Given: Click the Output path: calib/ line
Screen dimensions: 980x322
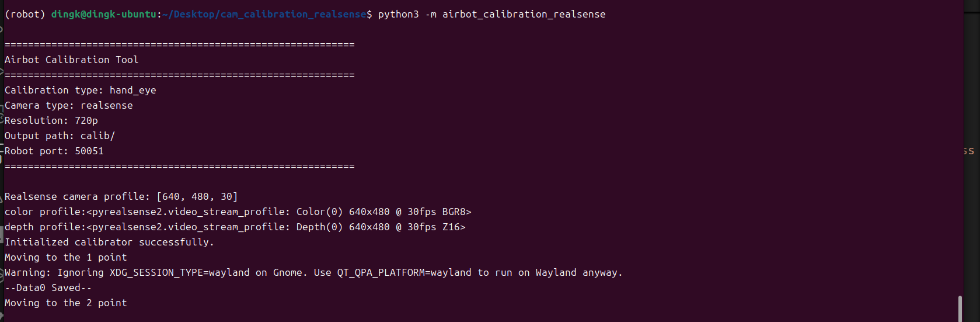Looking at the screenshot, I should (x=60, y=136).
